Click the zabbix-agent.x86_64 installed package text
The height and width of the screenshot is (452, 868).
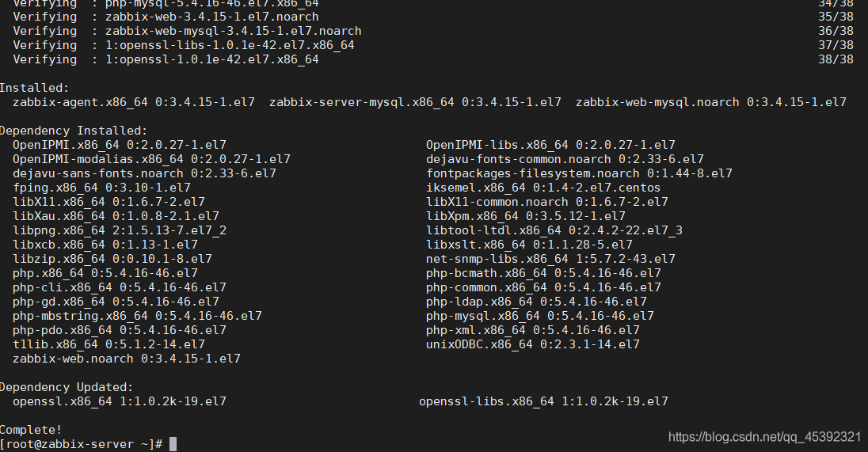(x=134, y=102)
